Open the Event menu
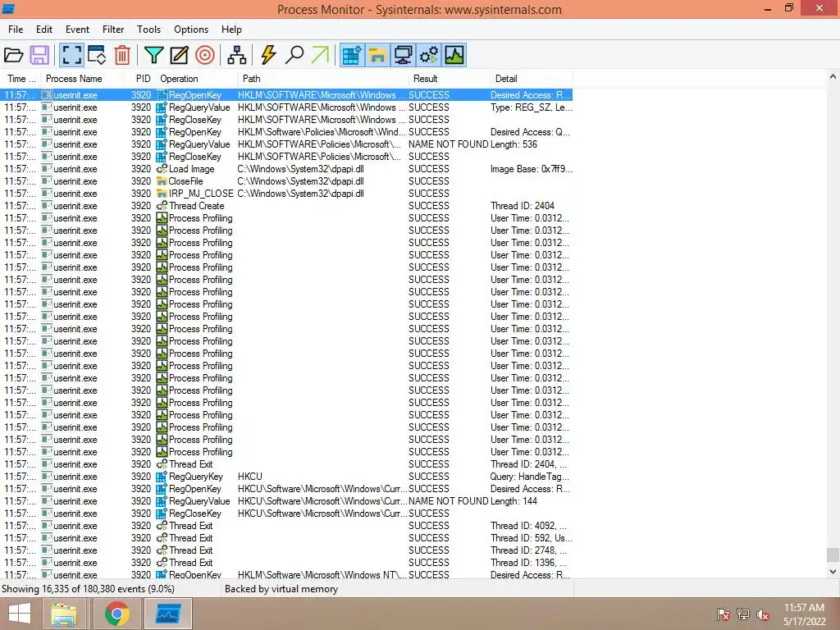Screen dimensions: 840x630 click(x=77, y=30)
